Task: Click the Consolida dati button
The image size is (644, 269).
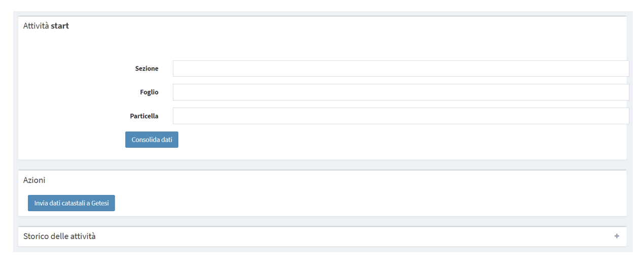Action: (152, 140)
